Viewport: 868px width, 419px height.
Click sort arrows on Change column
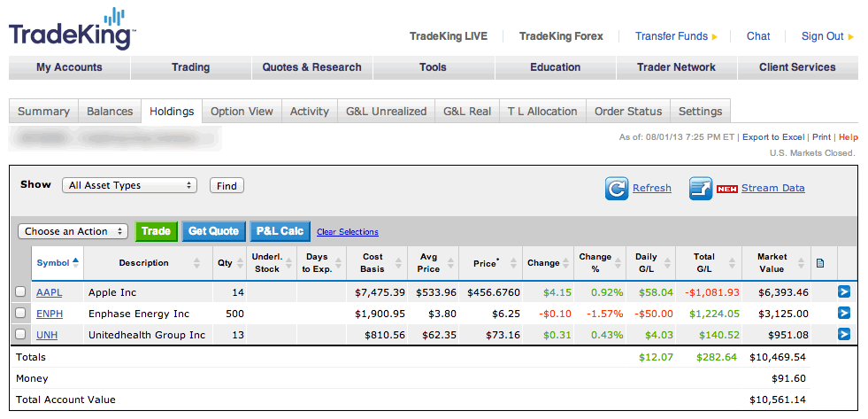[x=565, y=263]
